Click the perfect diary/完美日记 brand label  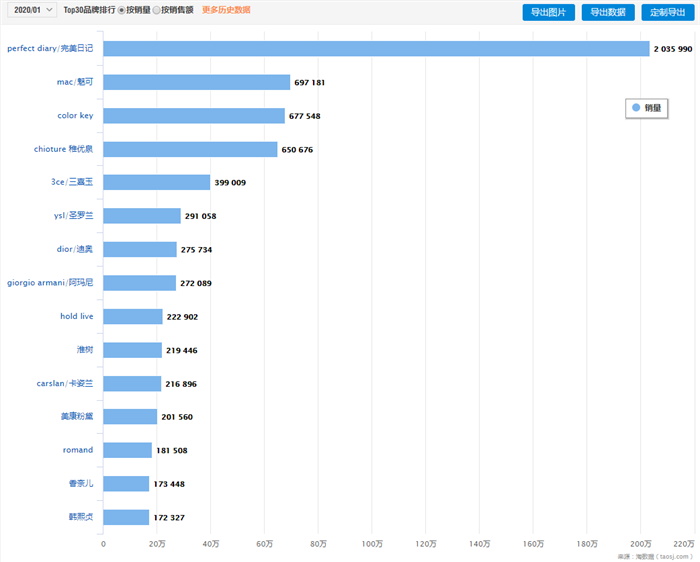click(50, 48)
